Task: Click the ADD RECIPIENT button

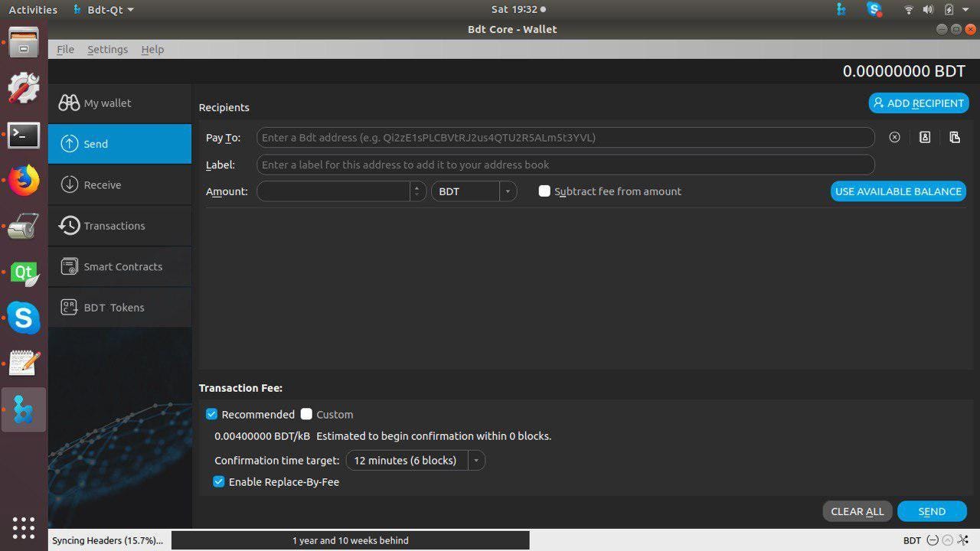Action: click(919, 103)
